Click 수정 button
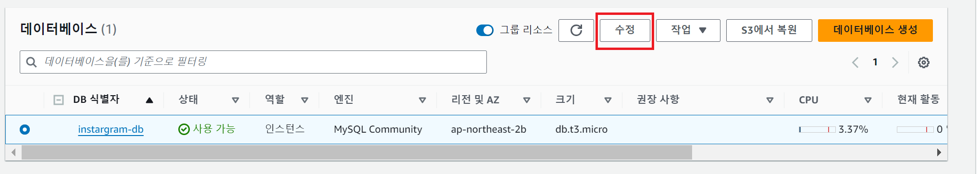Viewport: 980px width, 174px height. (625, 30)
